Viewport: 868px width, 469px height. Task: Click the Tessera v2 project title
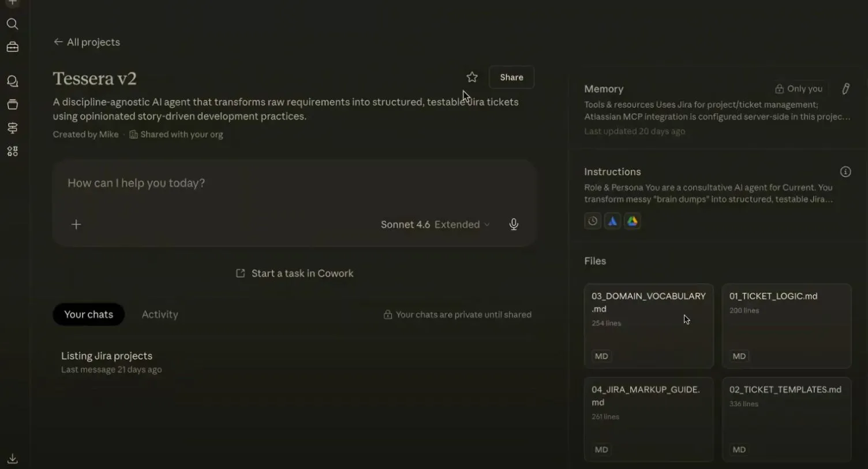click(x=95, y=79)
